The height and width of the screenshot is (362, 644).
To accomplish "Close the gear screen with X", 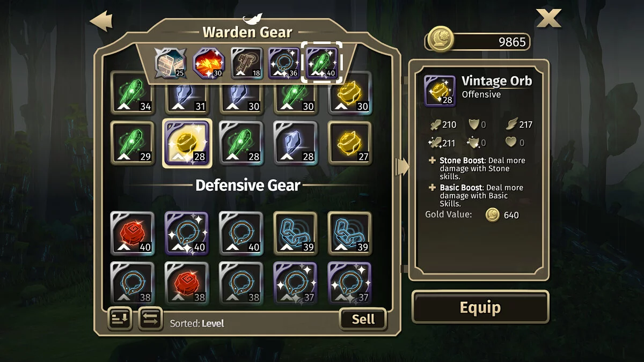I will click(x=548, y=18).
